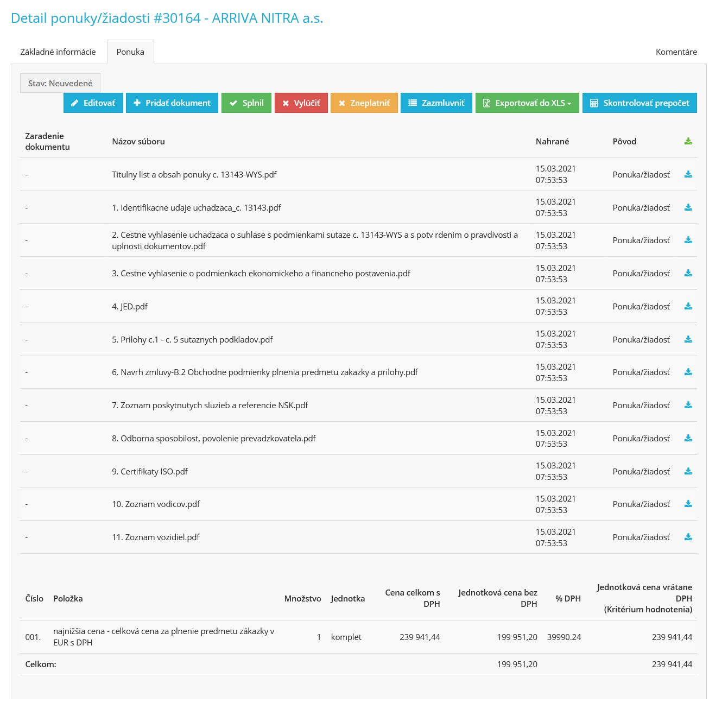728x703 pixels.
Task: Open the Exportovať do XLS dropdown
Action: click(527, 103)
